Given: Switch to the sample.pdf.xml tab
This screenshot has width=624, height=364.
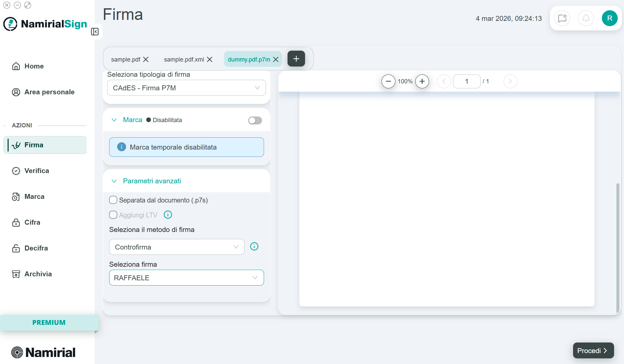Looking at the screenshot, I should tap(184, 60).
